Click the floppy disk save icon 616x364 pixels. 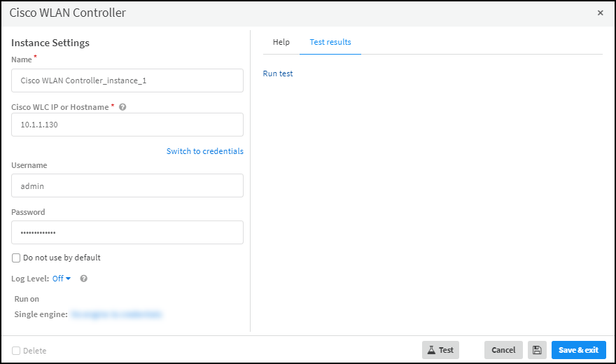[537, 350]
